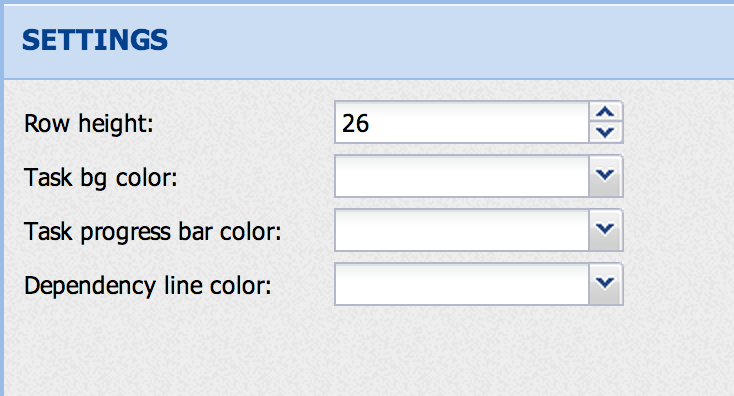Click inside the Row height input field
Viewport: 734px width, 396px height.
click(x=462, y=122)
